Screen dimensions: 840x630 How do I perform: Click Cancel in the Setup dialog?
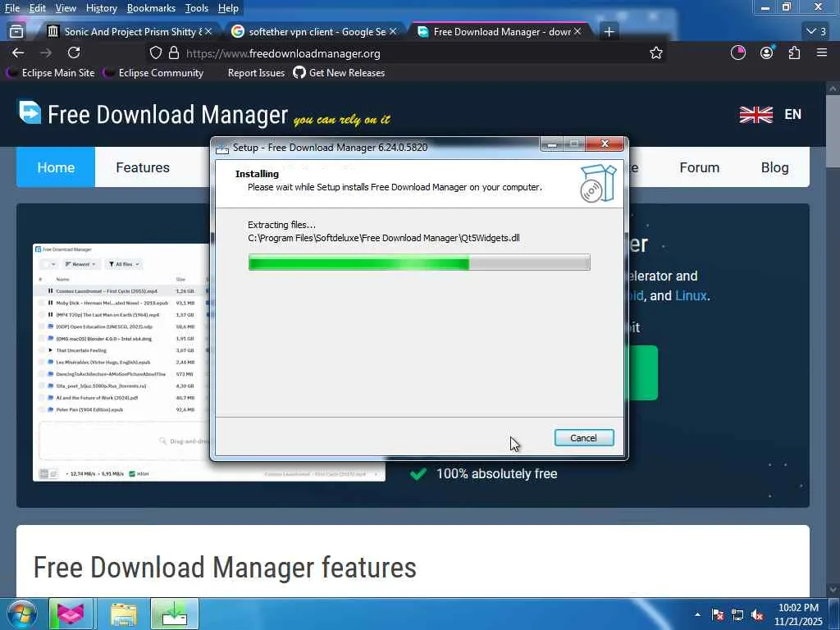[584, 438]
